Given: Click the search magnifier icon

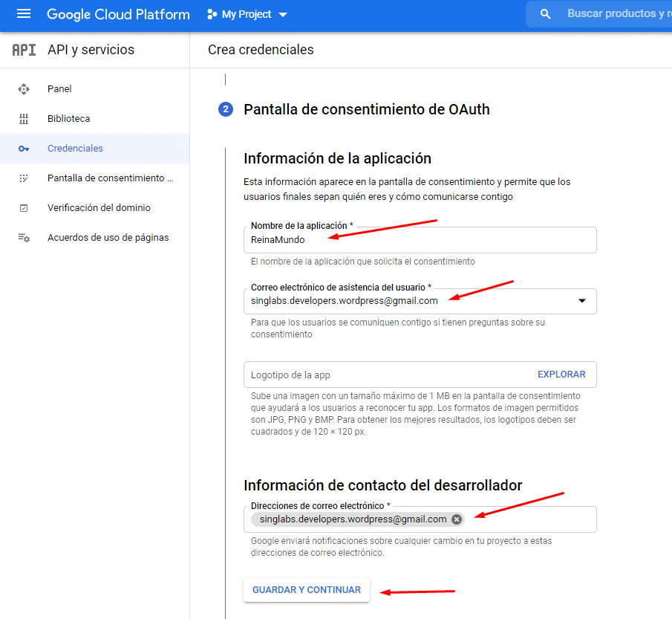Looking at the screenshot, I should pyautogui.click(x=545, y=14).
